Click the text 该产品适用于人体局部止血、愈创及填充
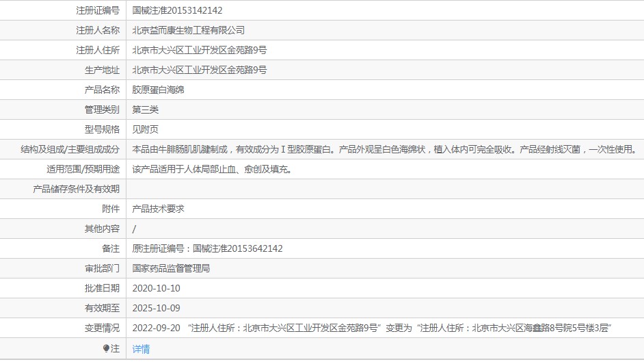This screenshot has width=644, height=362. (212, 169)
